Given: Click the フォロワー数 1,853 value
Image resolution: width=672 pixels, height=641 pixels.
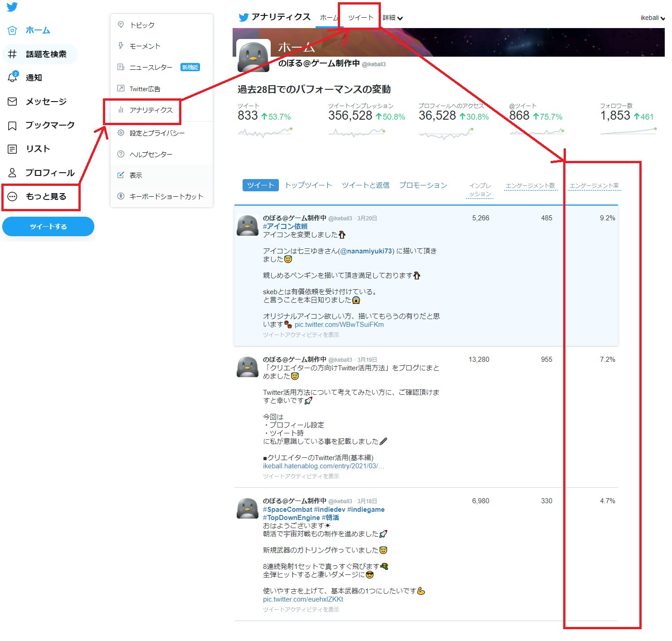Looking at the screenshot, I should click(x=615, y=116).
